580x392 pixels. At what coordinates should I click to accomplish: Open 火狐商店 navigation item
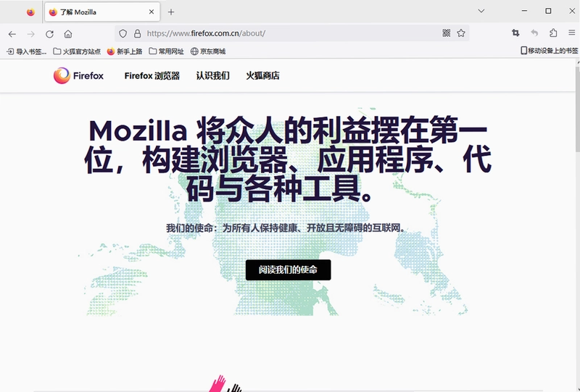262,76
